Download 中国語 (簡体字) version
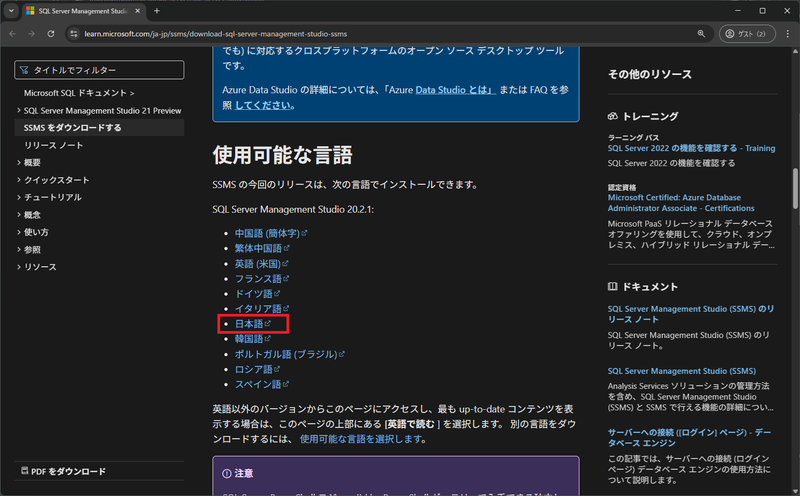This screenshot has height=496, width=800. [270, 233]
